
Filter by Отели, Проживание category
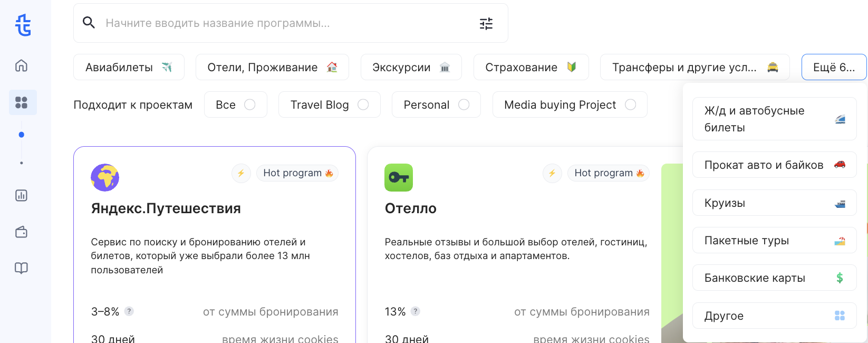click(272, 67)
